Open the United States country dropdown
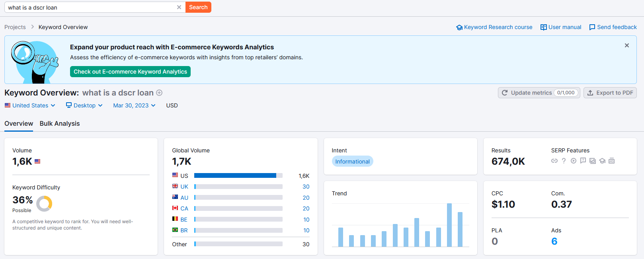644x259 pixels. coord(30,105)
